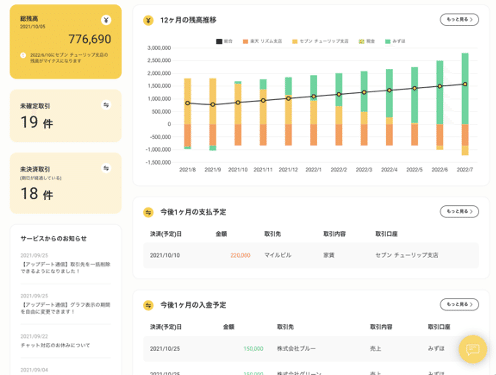The width and height of the screenshot is (496, 375).
Task: Click the alert icon beside the 2022/6/10 balance warning
Action: click(23, 55)
